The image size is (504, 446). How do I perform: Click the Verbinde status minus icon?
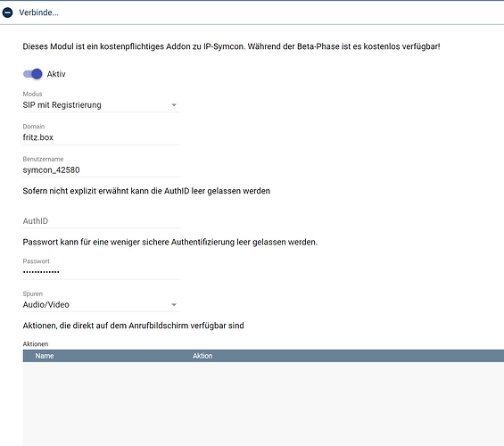pyautogui.click(x=7, y=12)
